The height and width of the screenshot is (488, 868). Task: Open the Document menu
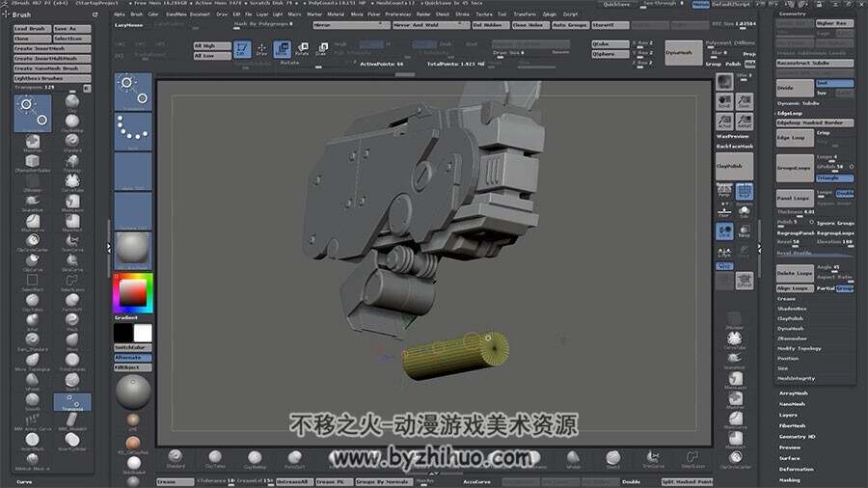tap(200, 14)
